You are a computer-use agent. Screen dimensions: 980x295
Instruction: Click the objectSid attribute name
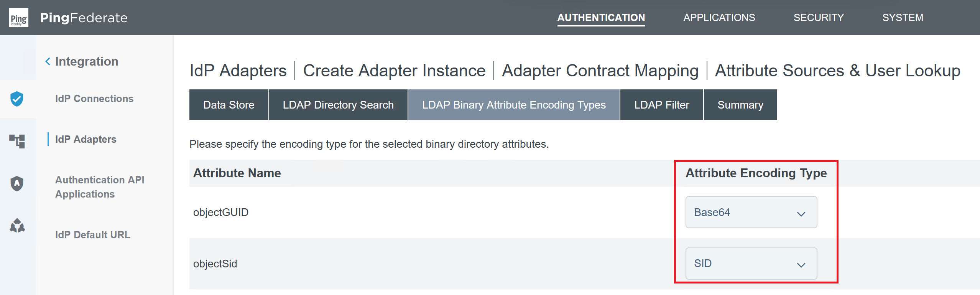(215, 264)
